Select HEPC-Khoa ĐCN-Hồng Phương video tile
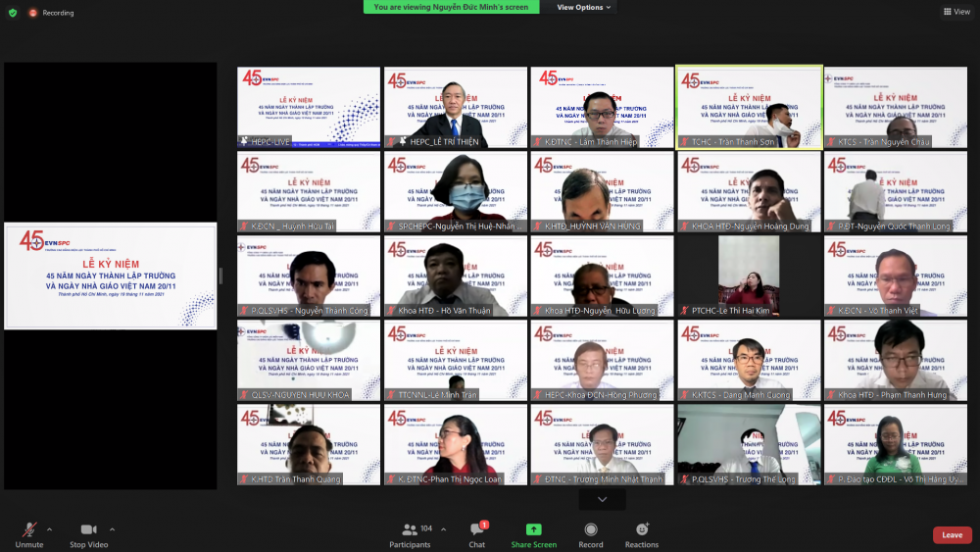The height and width of the screenshot is (552, 980). coord(603,361)
